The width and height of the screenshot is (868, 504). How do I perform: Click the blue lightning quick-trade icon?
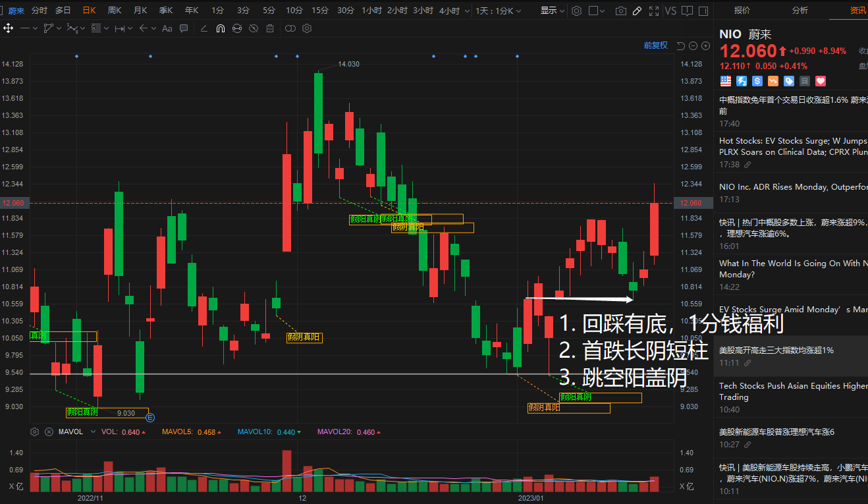click(742, 81)
